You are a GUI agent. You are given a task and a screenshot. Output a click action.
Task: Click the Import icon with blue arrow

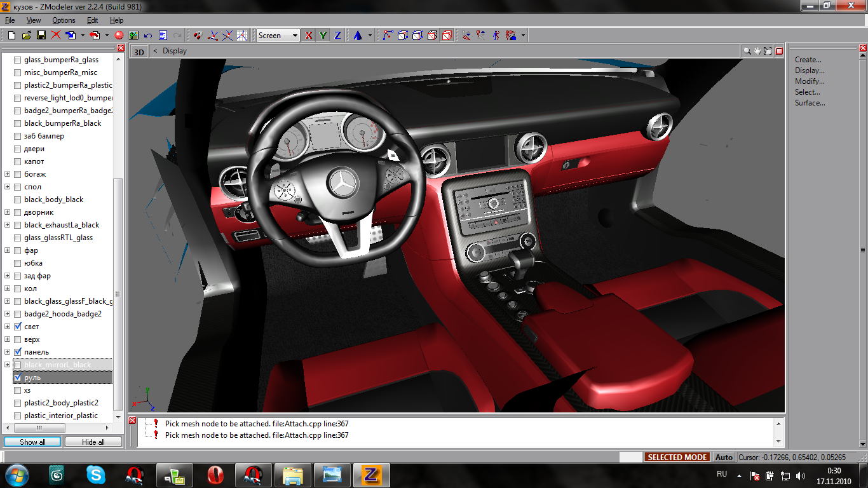(x=71, y=36)
